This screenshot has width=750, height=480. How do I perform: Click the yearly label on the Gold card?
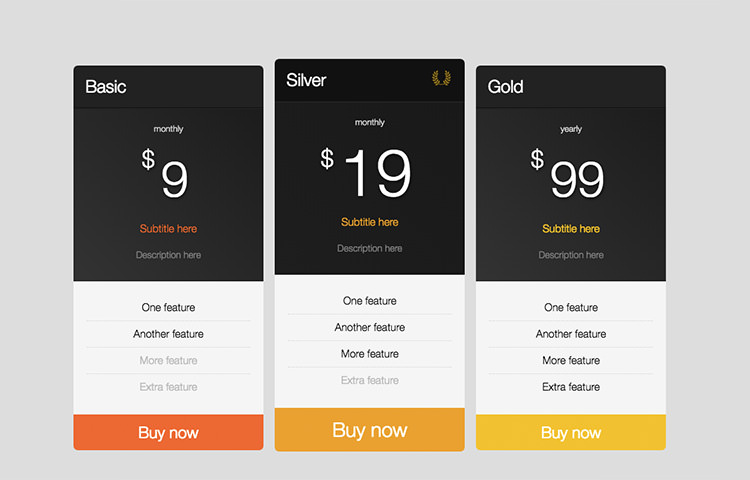tap(571, 129)
